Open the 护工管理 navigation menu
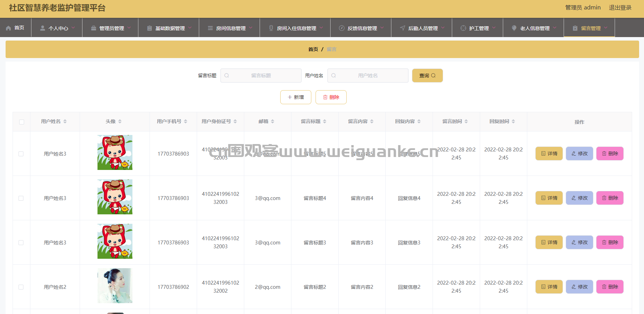 coord(478,28)
